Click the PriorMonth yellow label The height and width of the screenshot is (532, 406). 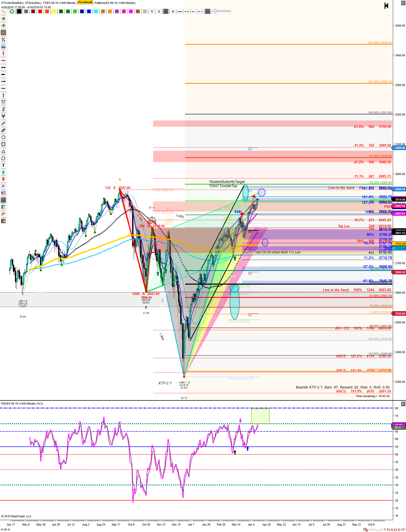pos(85,2)
